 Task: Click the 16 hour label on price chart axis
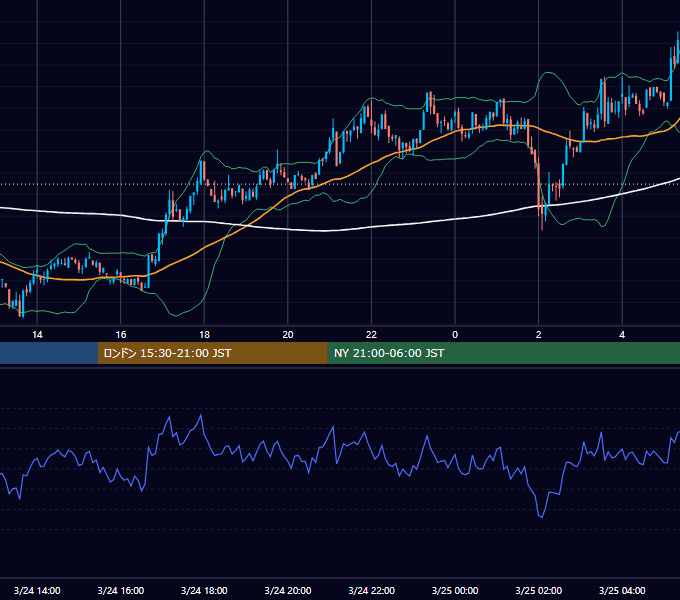pos(121,335)
